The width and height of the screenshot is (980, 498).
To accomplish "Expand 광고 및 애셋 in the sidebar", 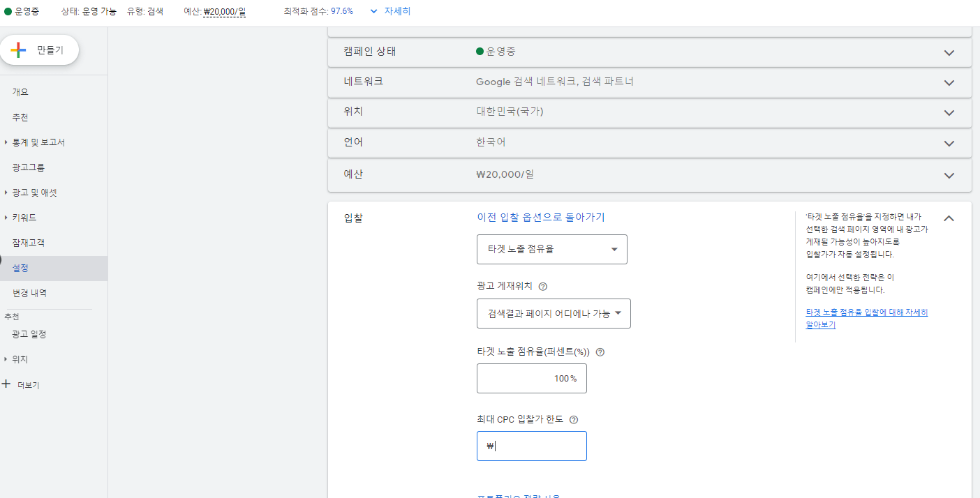I will pyautogui.click(x=33, y=192).
